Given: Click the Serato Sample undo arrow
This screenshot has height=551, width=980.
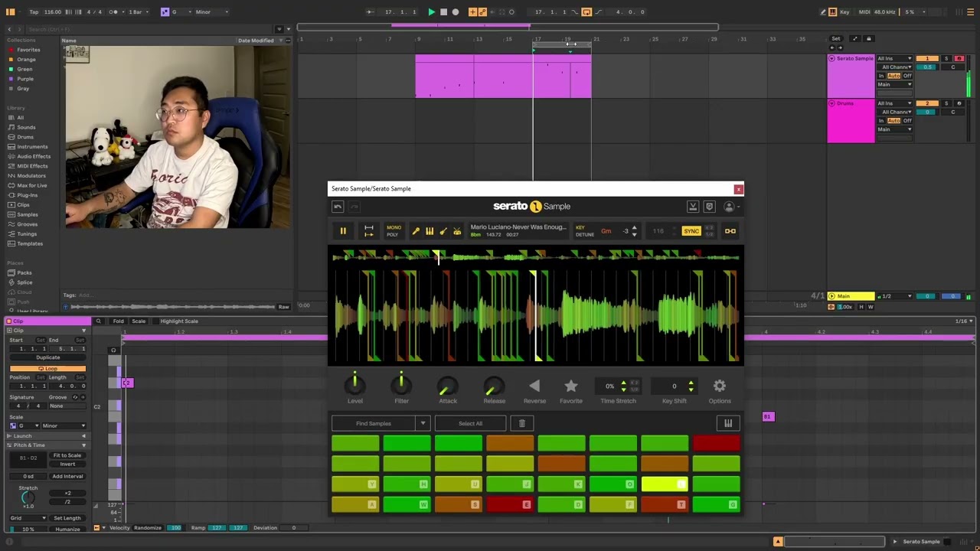Looking at the screenshot, I should coord(338,207).
